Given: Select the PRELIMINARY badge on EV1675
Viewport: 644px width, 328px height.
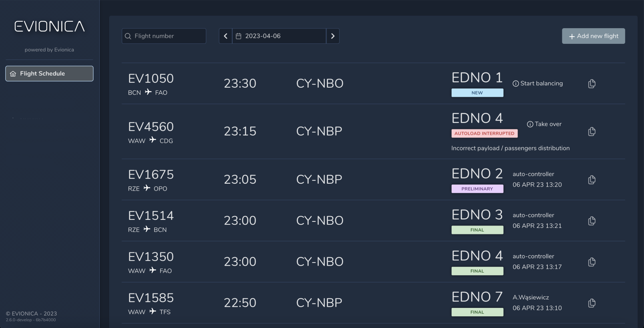Looking at the screenshot, I should pos(477,189).
